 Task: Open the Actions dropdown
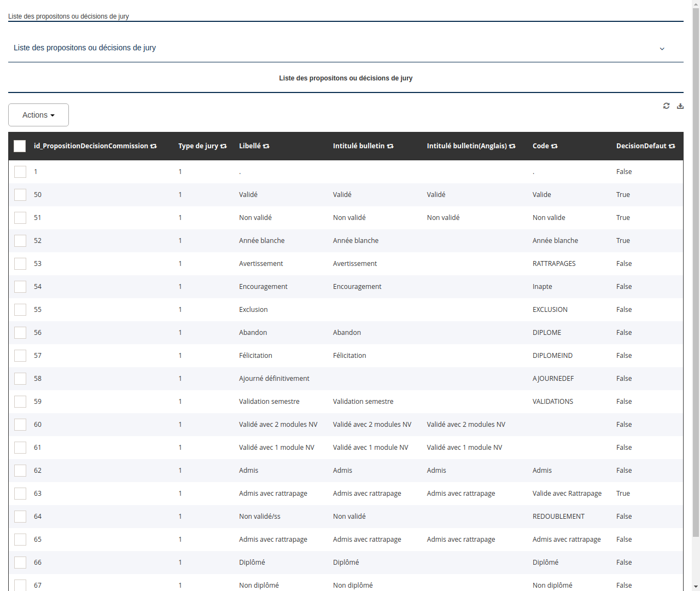coord(38,115)
